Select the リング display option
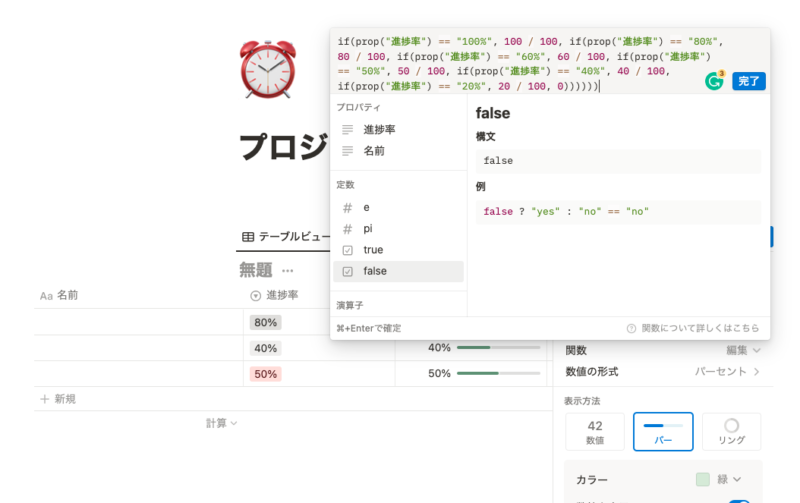The image size is (800, 503). click(732, 432)
